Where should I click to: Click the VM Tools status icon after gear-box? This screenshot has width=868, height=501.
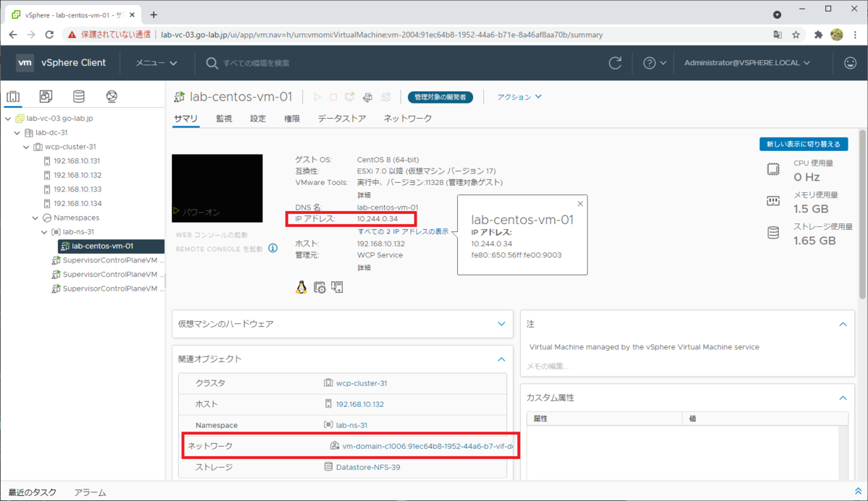pos(337,287)
